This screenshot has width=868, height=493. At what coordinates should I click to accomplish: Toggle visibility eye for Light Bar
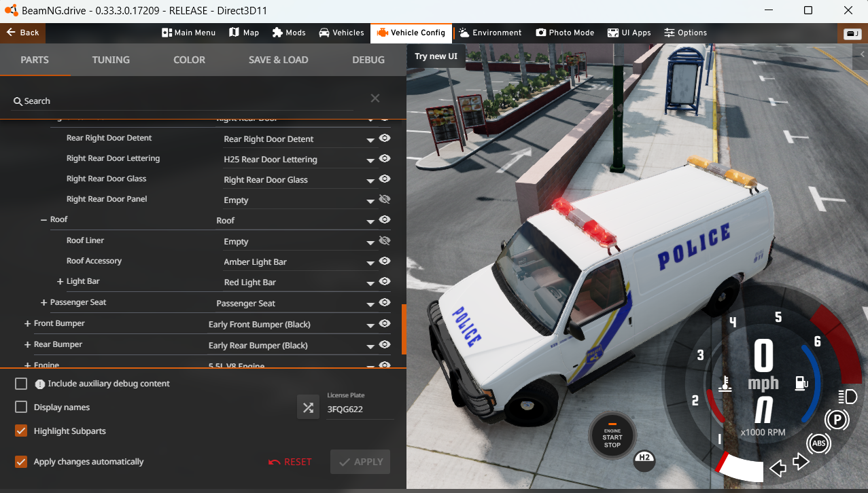click(385, 281)
